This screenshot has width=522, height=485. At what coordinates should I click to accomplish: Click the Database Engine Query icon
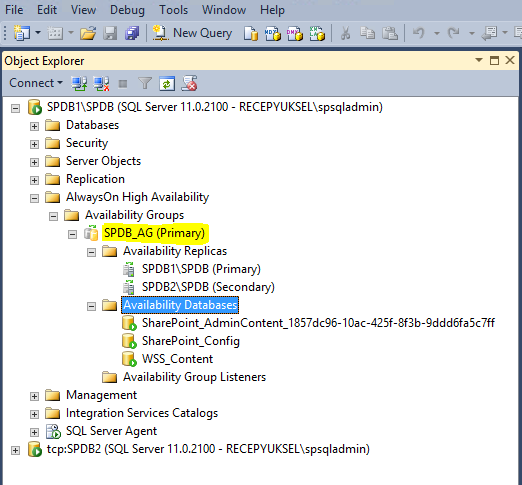click(x=251, y=33)
